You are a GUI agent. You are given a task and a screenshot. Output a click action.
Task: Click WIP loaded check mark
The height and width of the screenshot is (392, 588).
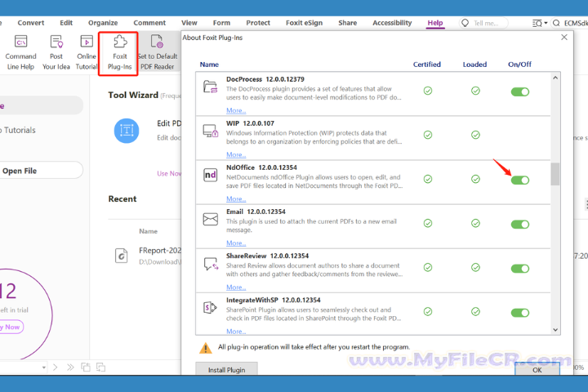point(475,135)
